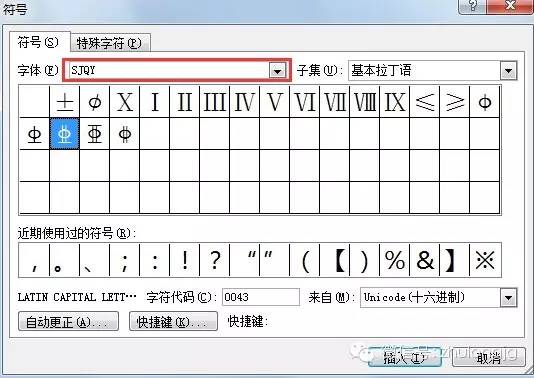Click the 自动更正 button
This screenshot has width=534, height=378.
68,321
